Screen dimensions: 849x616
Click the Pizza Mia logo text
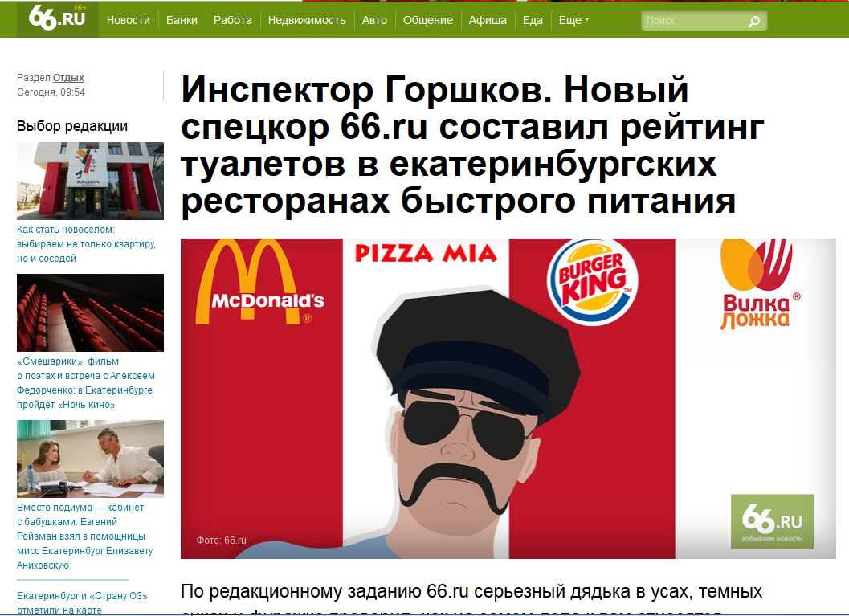[x=426, y=253]
